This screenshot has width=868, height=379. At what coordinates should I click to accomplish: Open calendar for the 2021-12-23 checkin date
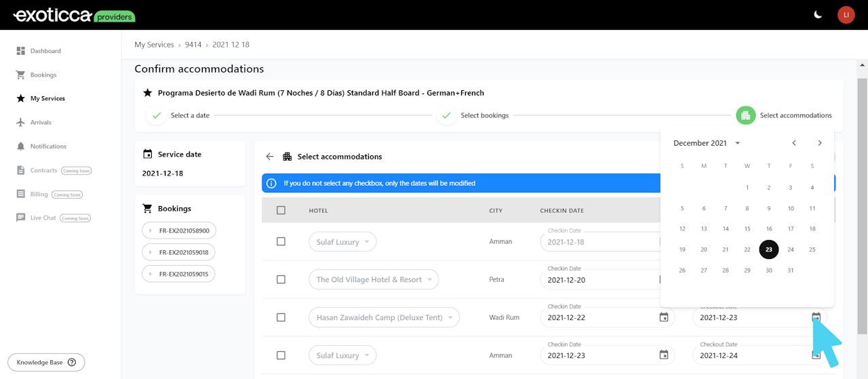click(664, 355)
